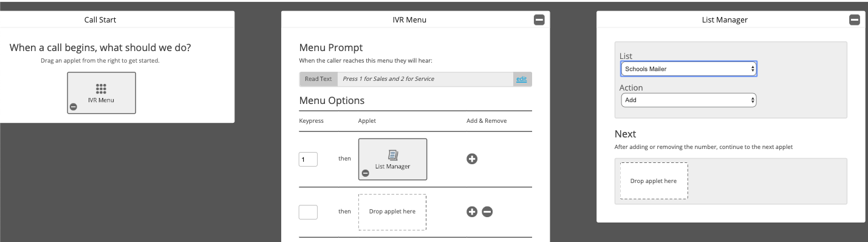The width and height of the screenshot is (868, 242).
Task: Collapse the IVR Menu panel
Action: click(539, 20)
